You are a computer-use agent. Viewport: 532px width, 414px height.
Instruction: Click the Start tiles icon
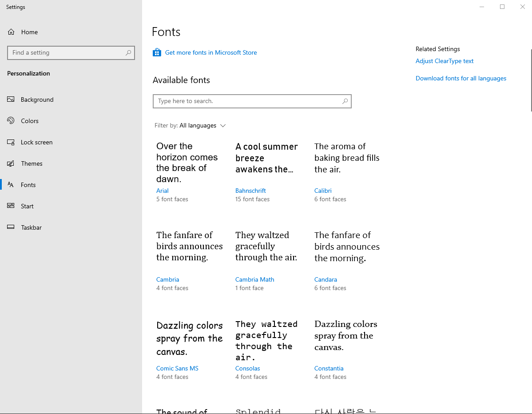pyautogui.click(x=11, y=206)
